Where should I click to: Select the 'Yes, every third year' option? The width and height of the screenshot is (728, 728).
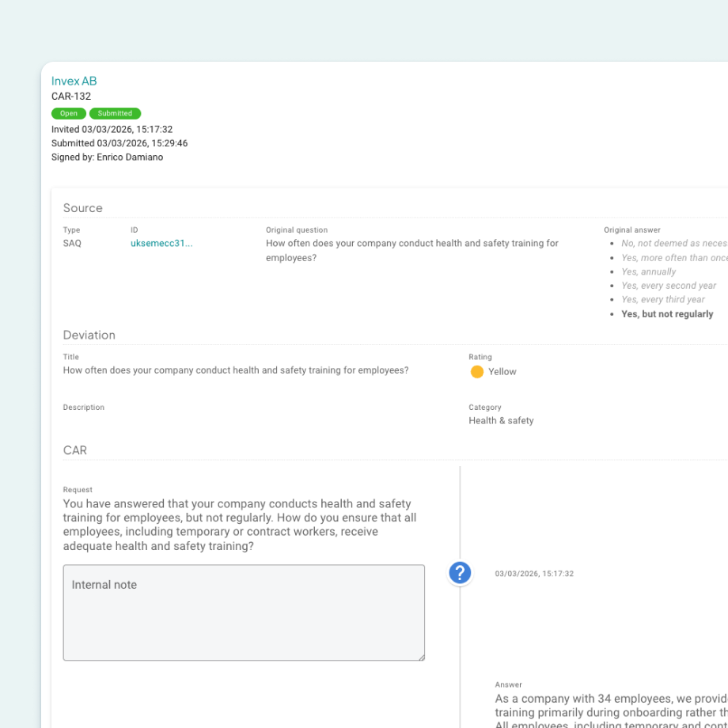click(x=663, y=300)
